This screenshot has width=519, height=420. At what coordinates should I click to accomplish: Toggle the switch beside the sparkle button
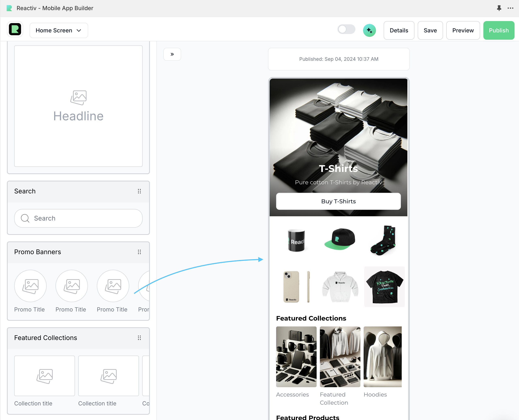click(x=346, y=30)
